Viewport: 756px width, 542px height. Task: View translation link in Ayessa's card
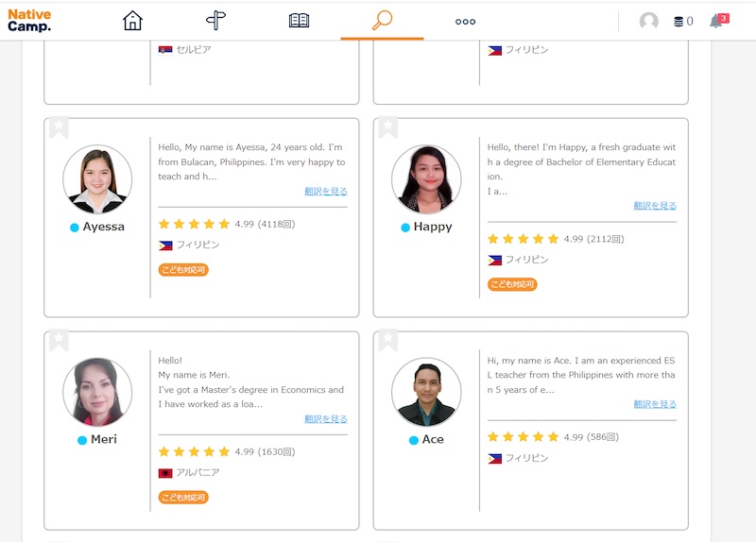(326, 192)
